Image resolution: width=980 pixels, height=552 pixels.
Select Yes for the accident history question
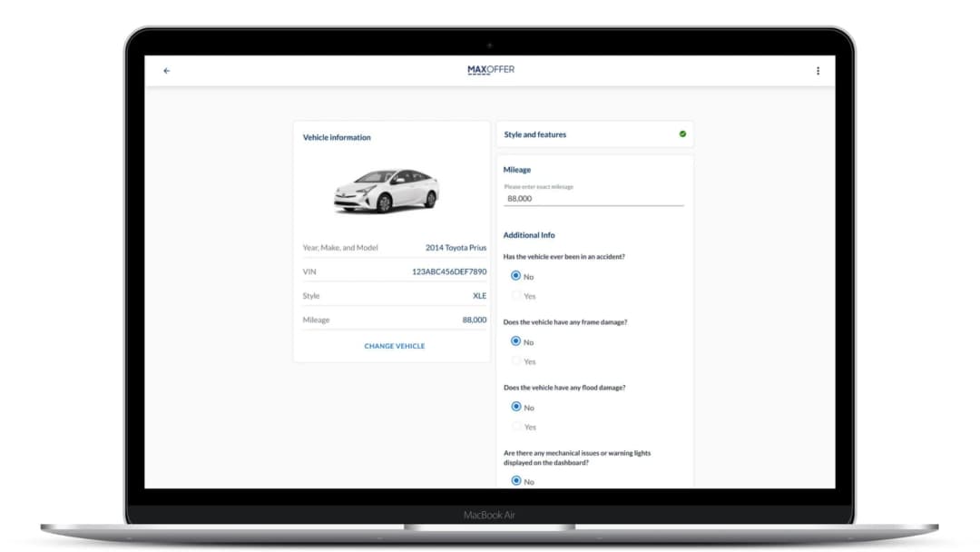516,295
